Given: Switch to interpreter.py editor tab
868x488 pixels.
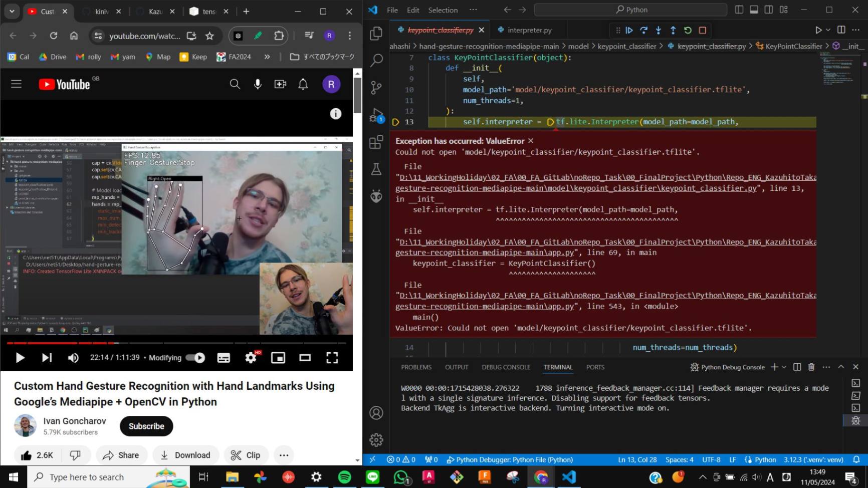Looking at the screenshot, I should [x=529, y=30].
